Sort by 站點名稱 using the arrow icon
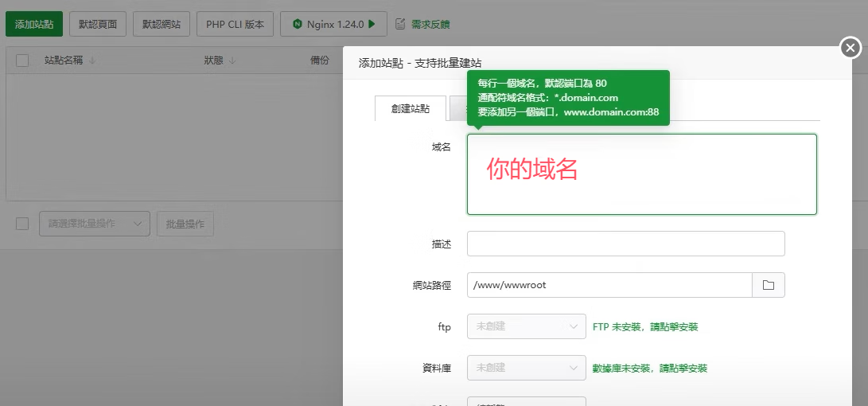 (x=92, y=61)
